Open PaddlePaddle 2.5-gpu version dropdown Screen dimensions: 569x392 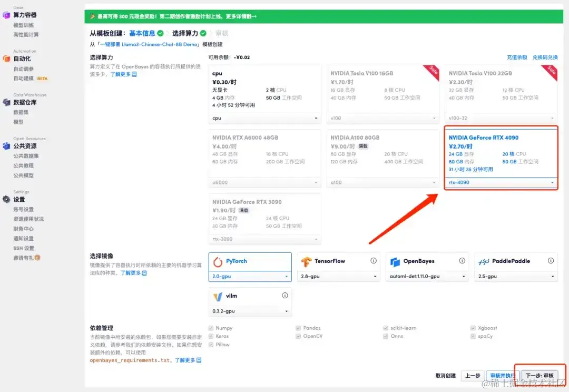pyautogui.click(x=516, y=276)
